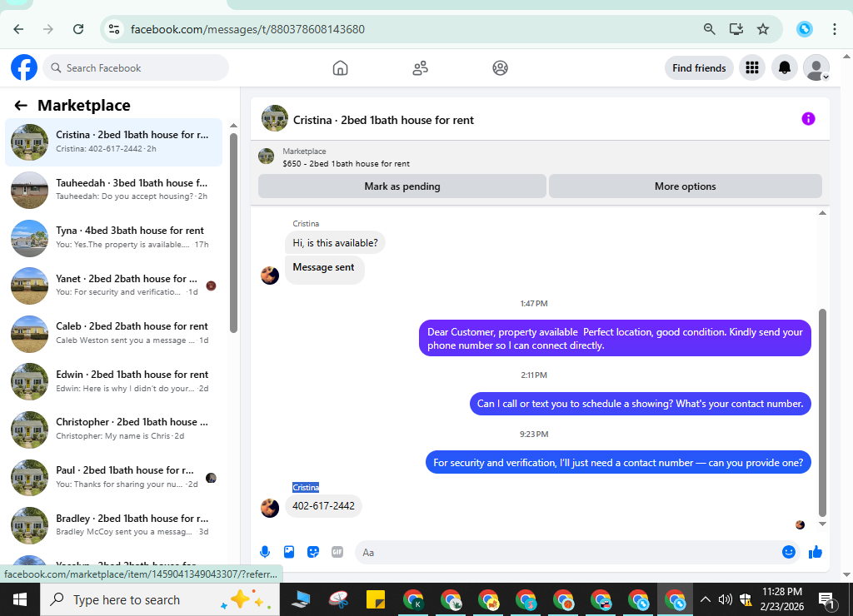Open Caleb 2bed 2bath conversation

click(113, 333)
